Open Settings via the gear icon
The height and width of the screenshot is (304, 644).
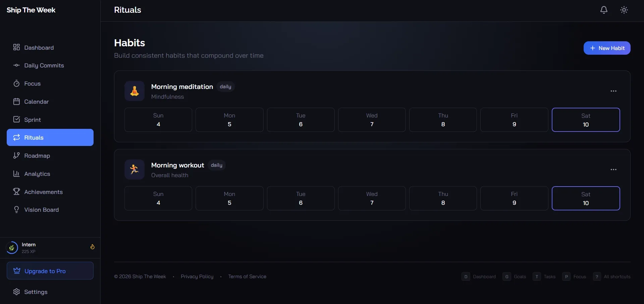pyautogui.click(x=16, y=292)
